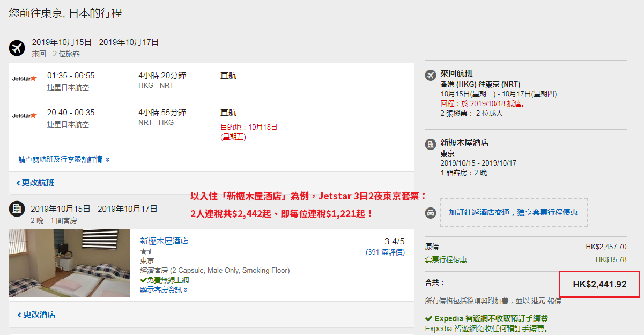The image size is (644, 335).
Task: Click the Jetstar logo for 20:40 flight
Action: [25, 116]
